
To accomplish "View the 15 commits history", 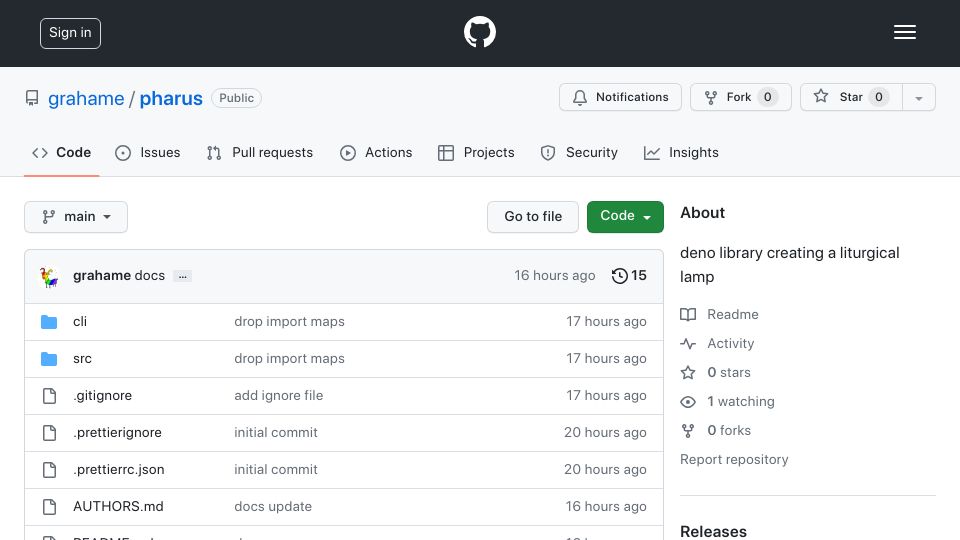I will pos(629,276).
